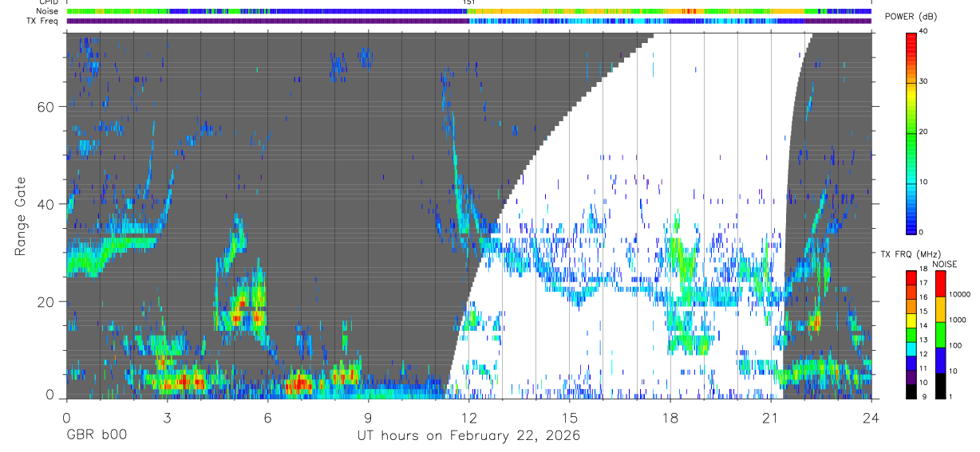Select the blue 10–100 band in NOISE colorbar
980x452 pixels.
940,360
